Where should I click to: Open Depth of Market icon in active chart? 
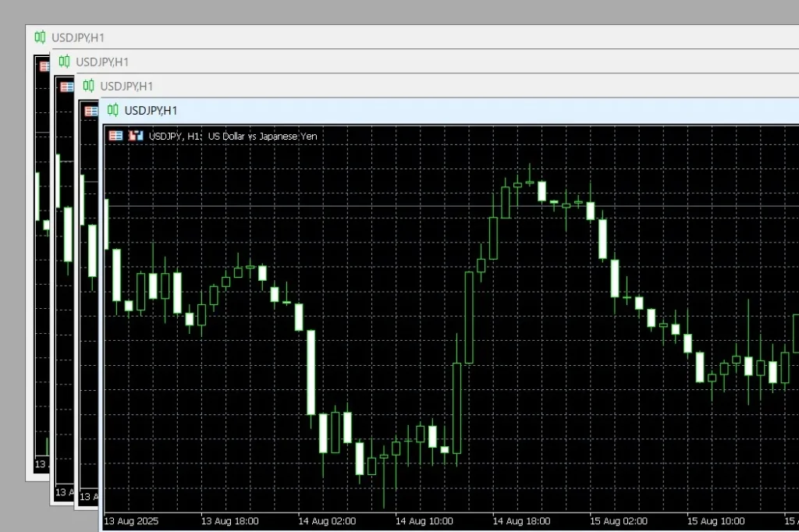[x=136, y=136]
